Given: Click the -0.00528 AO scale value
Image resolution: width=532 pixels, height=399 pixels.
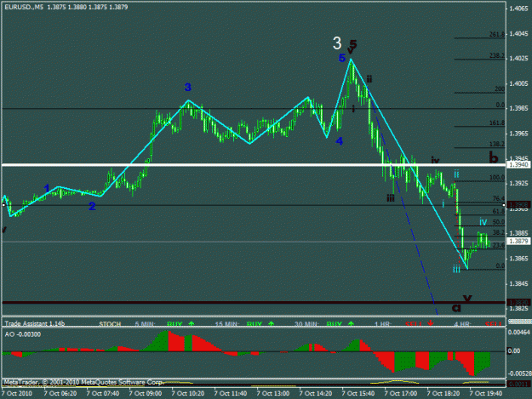Looking at the screenshot, I should click(519, 373).
